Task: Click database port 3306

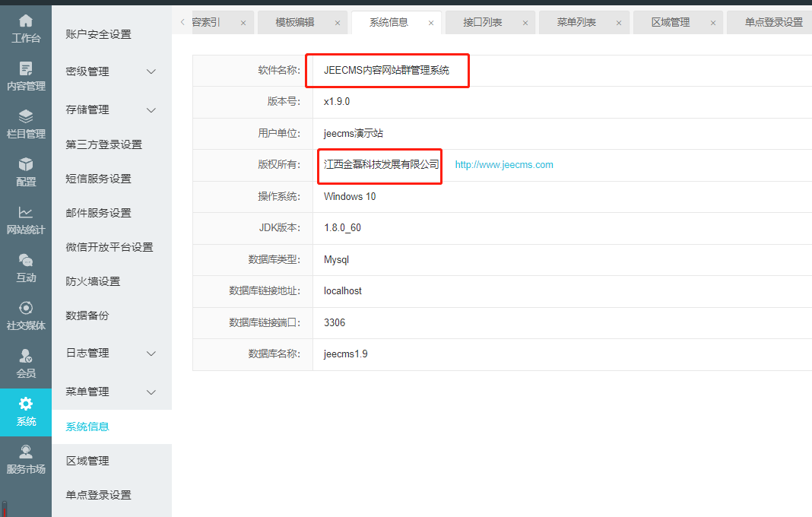Action: pyautogui.click(x=334, y=322)
